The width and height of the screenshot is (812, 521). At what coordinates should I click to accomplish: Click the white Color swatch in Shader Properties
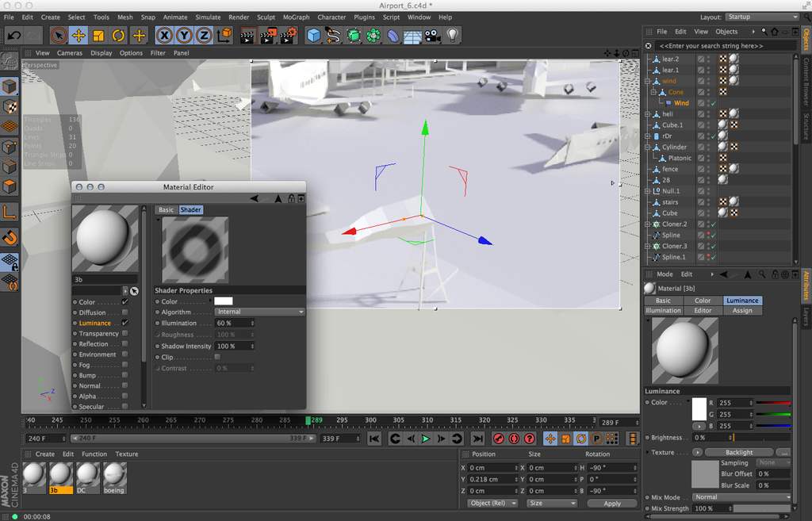coord(223,301)
